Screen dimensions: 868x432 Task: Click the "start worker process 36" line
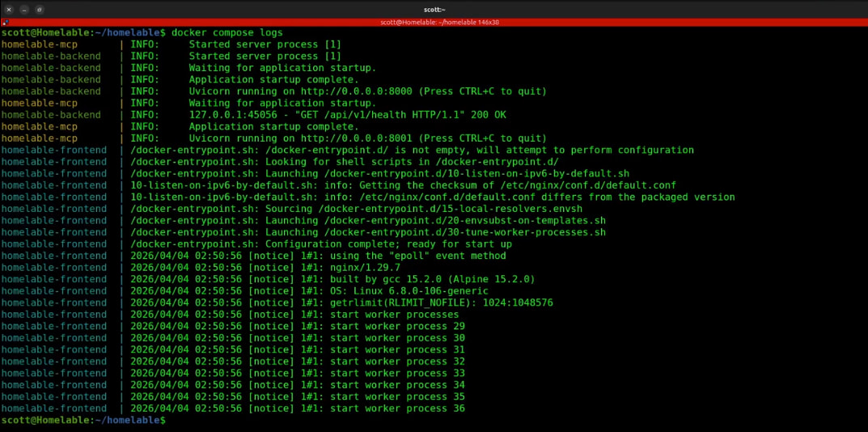click(397, 409)
